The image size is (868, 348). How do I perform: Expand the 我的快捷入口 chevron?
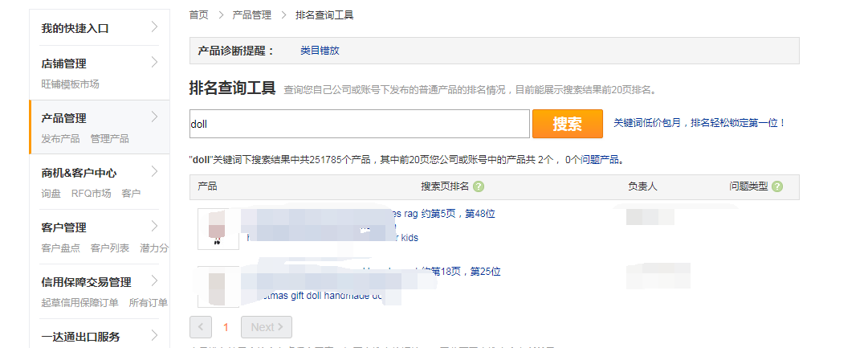(154, 27)
